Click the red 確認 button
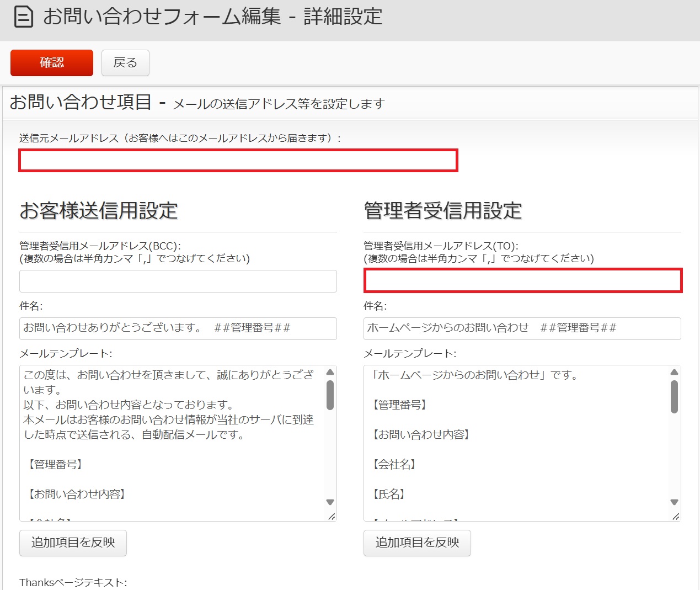Viewport: 700px width, 590px height. [52, 63]
